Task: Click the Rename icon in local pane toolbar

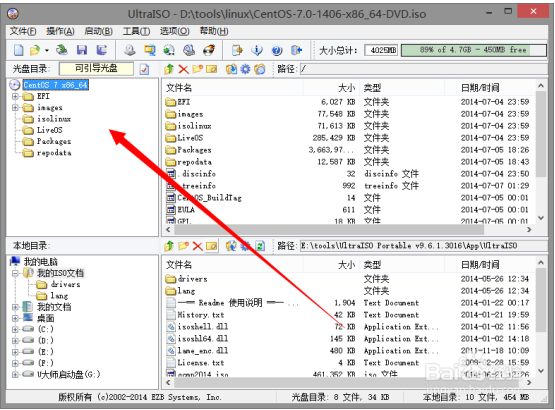Action: 212,246
